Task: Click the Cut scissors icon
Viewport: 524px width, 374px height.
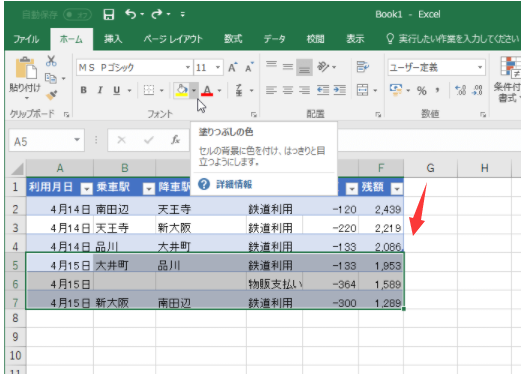Action: click(51, 61)
